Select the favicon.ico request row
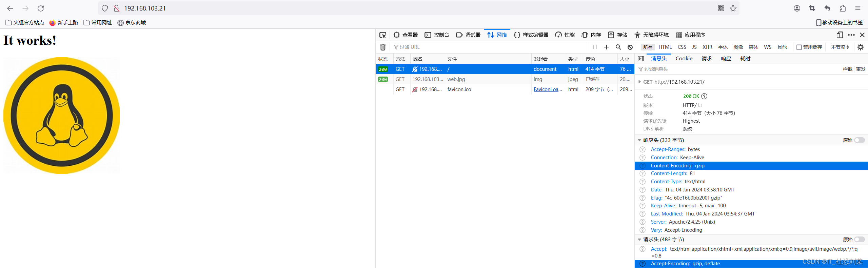This screenshot has width=868, height=268. pyautogui.click(x=505, y=89)
